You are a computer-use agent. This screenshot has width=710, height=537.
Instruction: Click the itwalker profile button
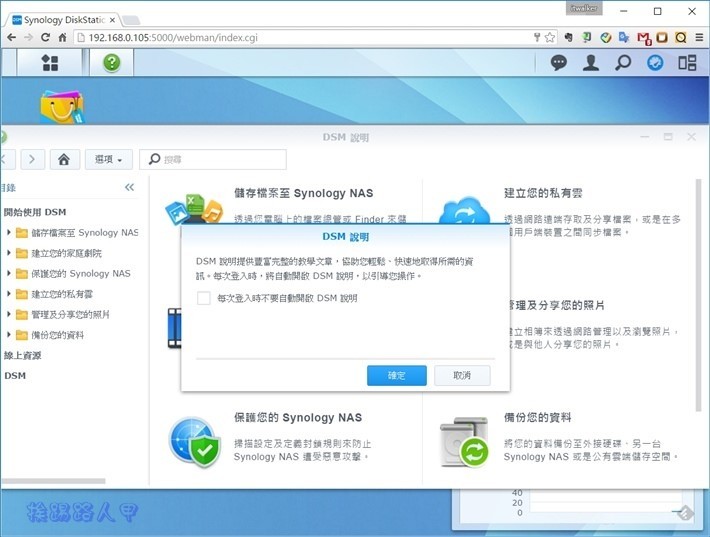(x=584, y=8)
